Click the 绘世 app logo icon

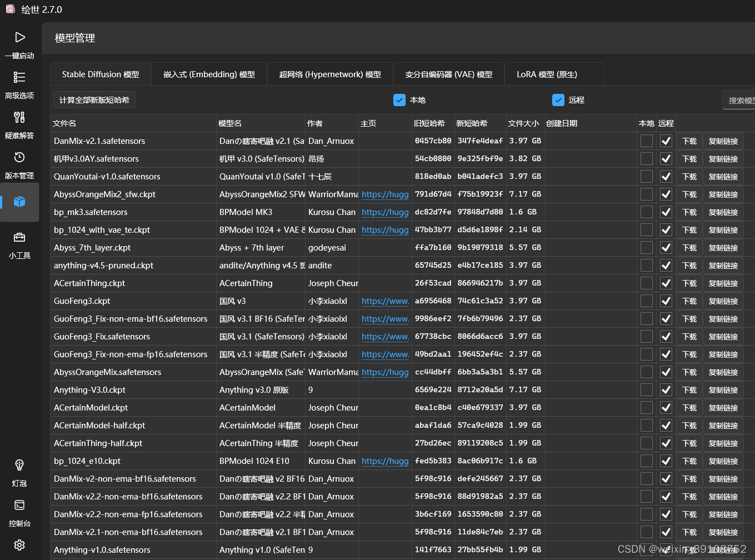pyautogui.click(x=10, y=9)
